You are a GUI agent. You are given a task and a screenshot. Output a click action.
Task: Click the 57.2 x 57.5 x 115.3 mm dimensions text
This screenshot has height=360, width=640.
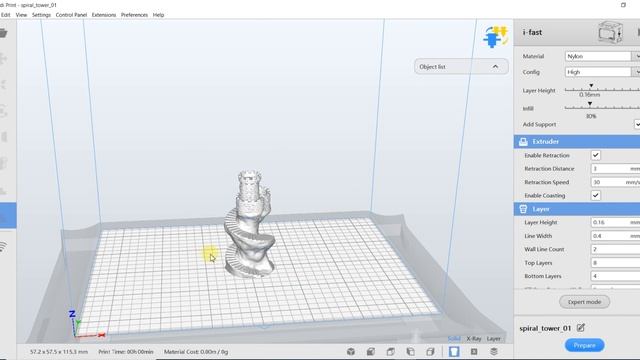tap(59, 351)
